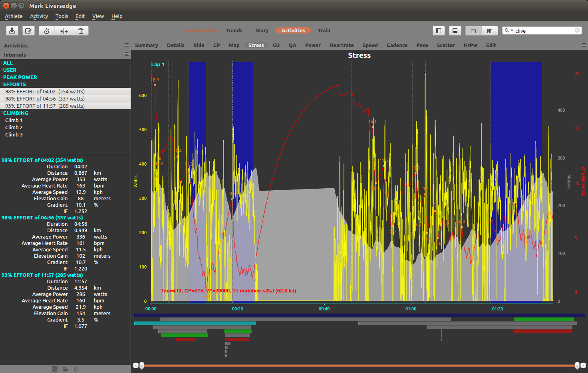Select the Stress chart tab
This screenshot has width=588, height=373.
[256, 45]
